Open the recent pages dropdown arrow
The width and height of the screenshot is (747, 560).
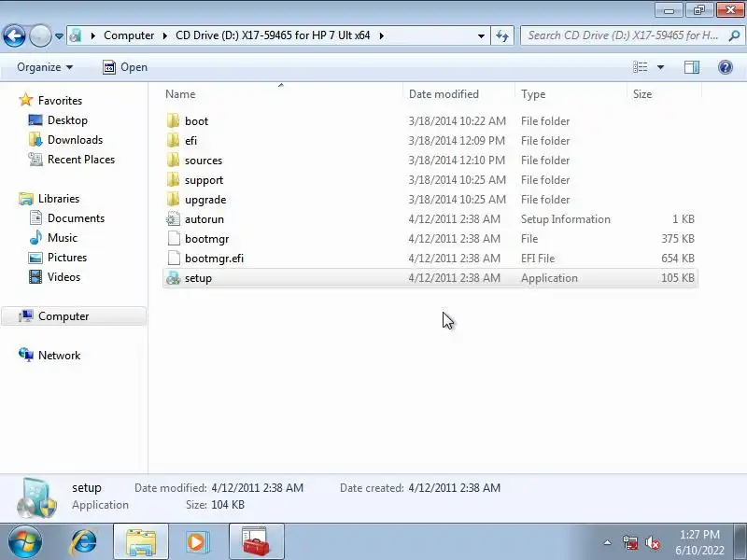pyautogui.click(x=59, y=35)
